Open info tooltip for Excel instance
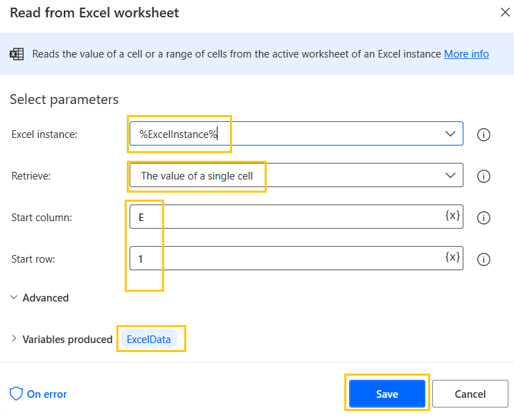514x420 pixels. click(x=484, y=134)
